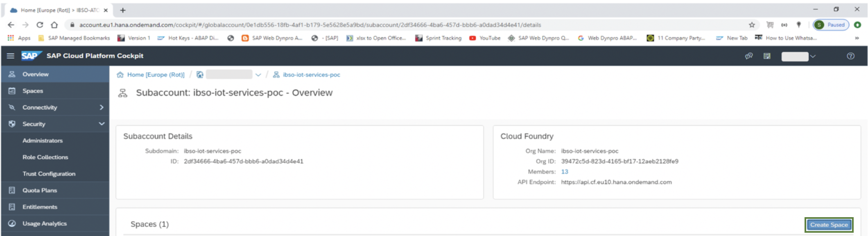The width and height of the screenshot is (868, 236).
Task: Click the Paused profile button
Action: 831,25
